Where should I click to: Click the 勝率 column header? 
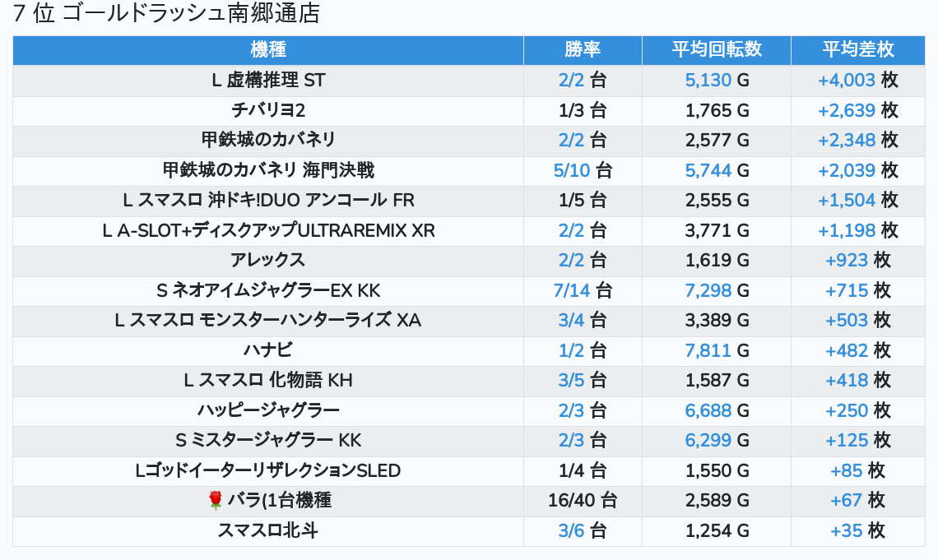[583, 49]
